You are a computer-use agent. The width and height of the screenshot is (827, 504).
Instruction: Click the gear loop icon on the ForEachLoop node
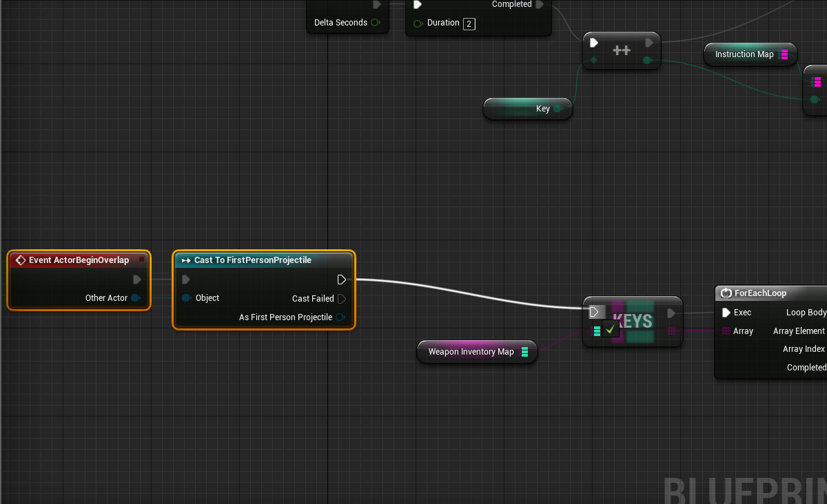click(x=725, y=293)
